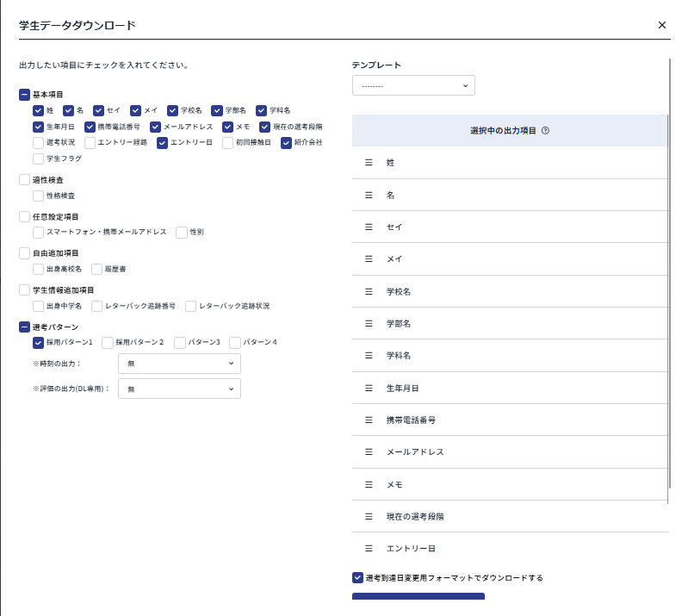Uncheck the メモ checkbox
This screenshot has height=616, width=682.
coord(228,127)
